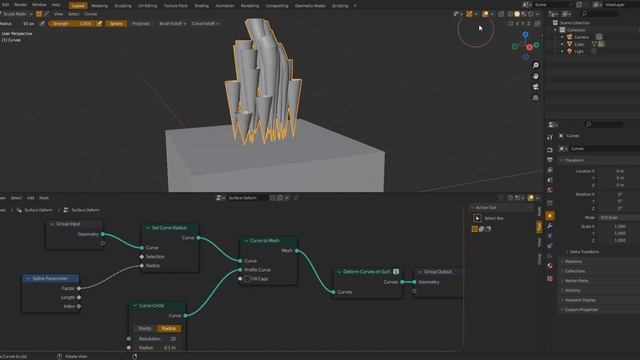Open the XYZ Euler rotation mode dropdown
The height and width of the screenshot is (360, 640).
[x=618, y=218]
